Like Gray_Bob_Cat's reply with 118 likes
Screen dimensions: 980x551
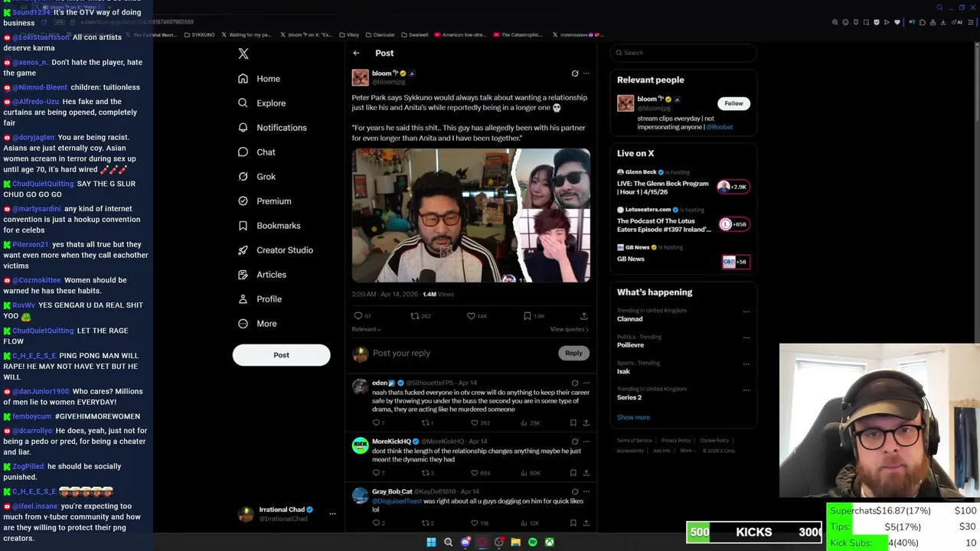[x=475, y=523]
